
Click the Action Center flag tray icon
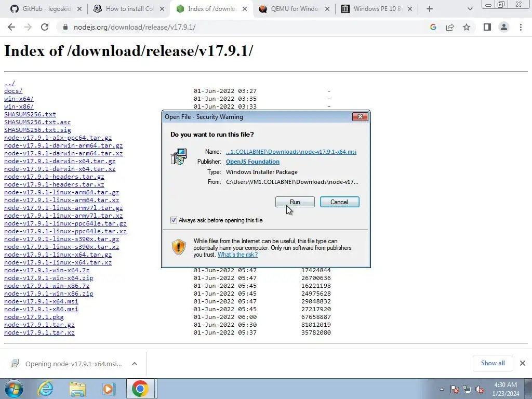[x=455, y=389]
